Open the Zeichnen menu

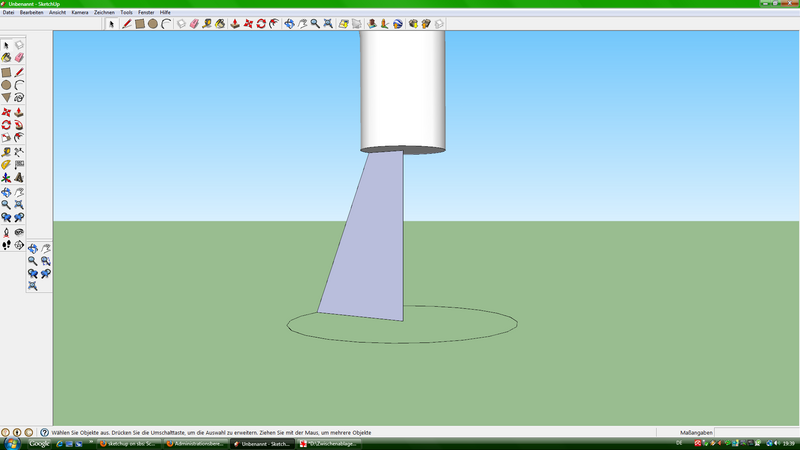[x=104, y=12]
